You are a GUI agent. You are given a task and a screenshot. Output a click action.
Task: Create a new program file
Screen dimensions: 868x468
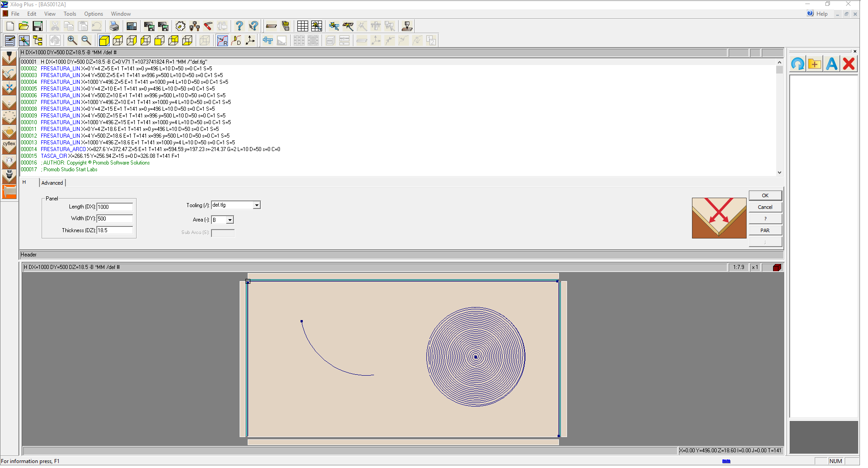pyautogui.click(x=10, y=26)
